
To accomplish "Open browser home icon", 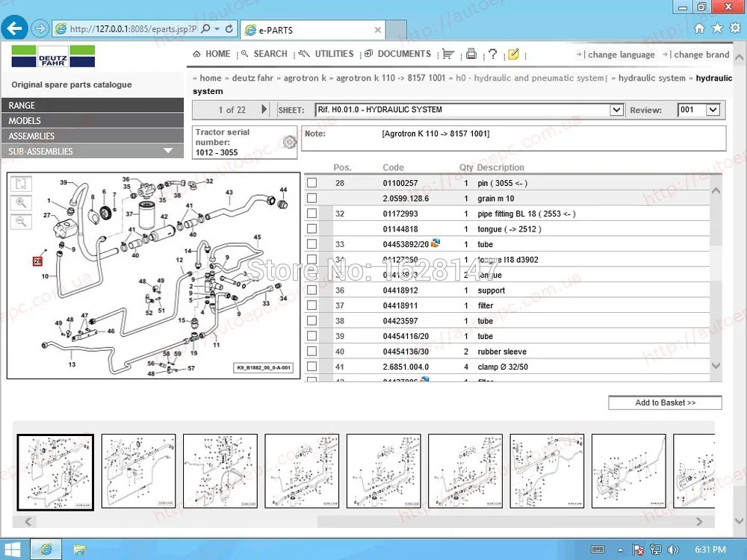I will 699,28.
